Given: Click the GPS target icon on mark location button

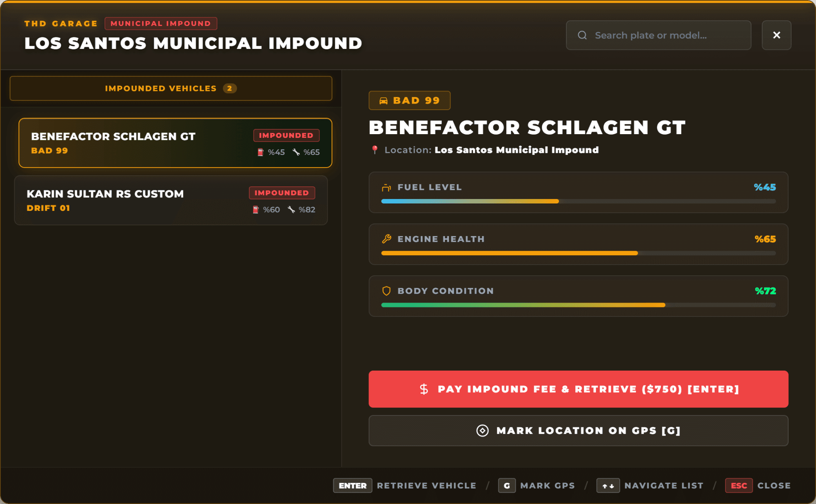Looking at the screenshot, I should click(482, 431).
